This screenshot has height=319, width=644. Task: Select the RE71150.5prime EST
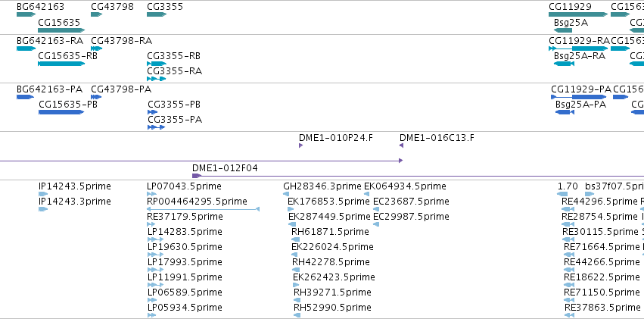tap(569, 301)
